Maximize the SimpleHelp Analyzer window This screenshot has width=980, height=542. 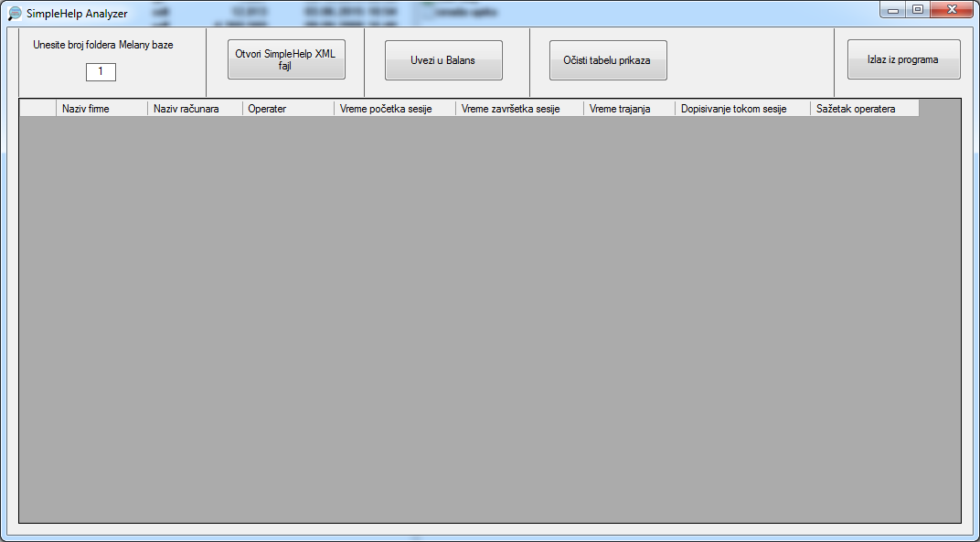(918, 10)
